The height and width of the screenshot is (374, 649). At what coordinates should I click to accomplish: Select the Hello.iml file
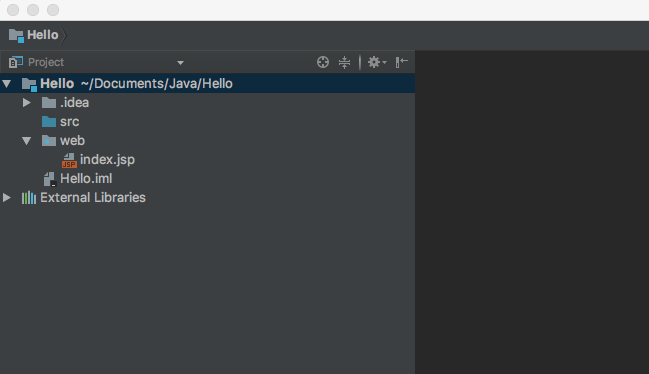(x=86, y=179)
